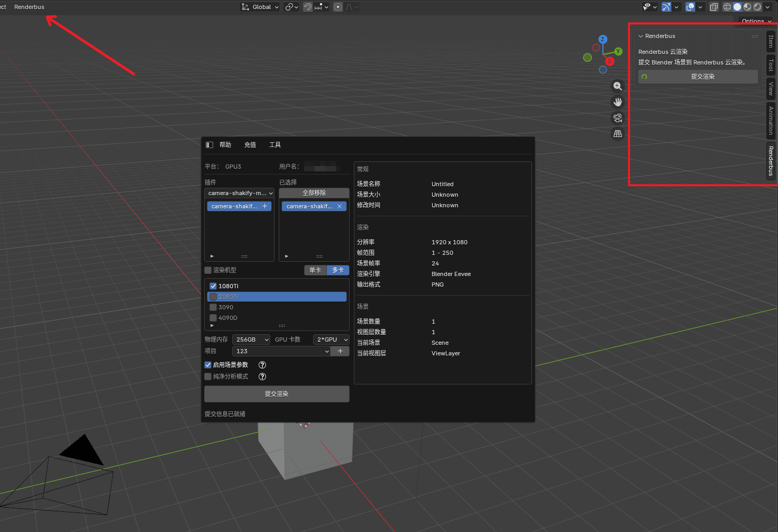
Task: Check the 4090D GPU checkbox
Action: click(x=213, y=318)
